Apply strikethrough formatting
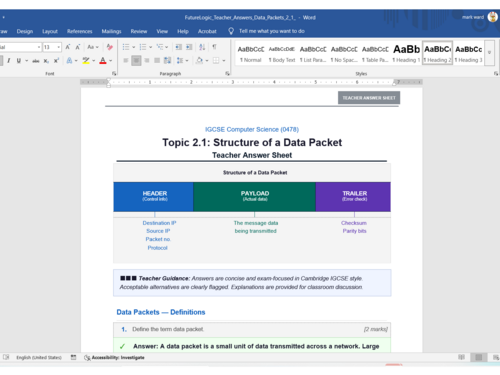500x375 pixels. (36, 61)
